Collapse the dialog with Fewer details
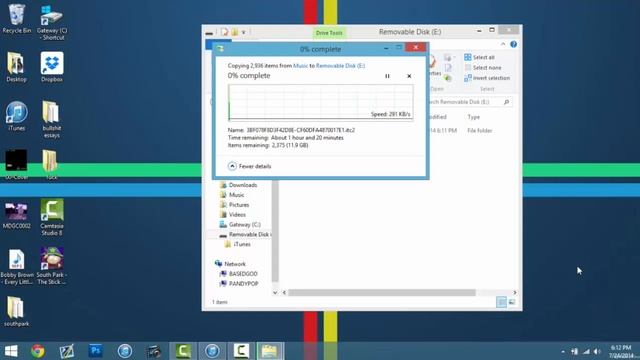 click(249, 166)
